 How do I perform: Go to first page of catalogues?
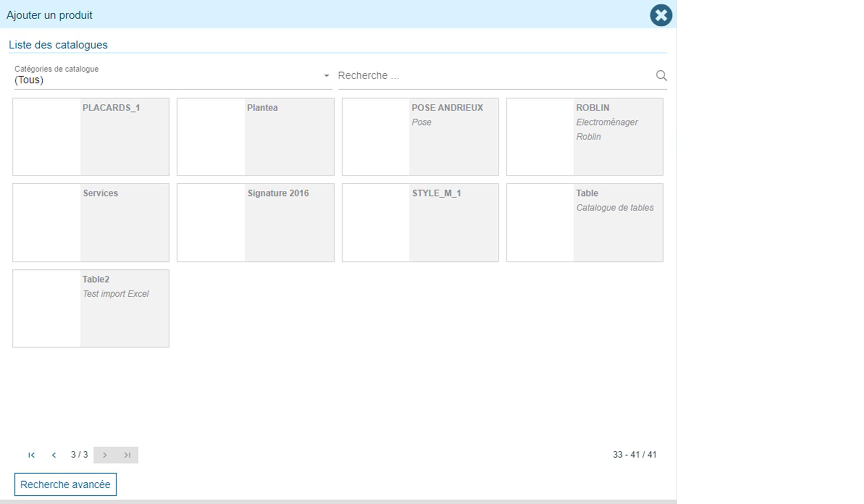[31, 455]
